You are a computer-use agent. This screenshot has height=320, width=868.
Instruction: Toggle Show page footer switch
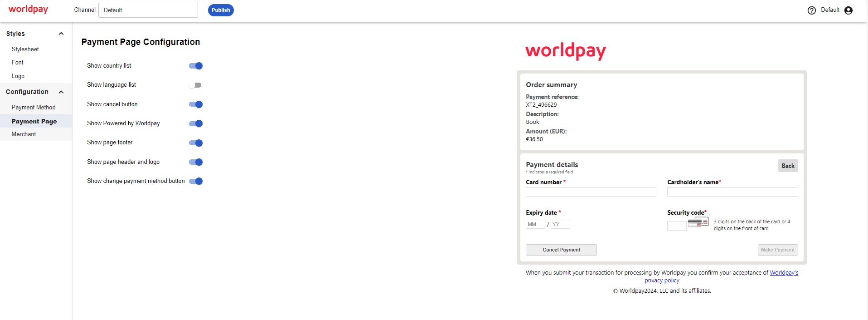coord(196,143)
